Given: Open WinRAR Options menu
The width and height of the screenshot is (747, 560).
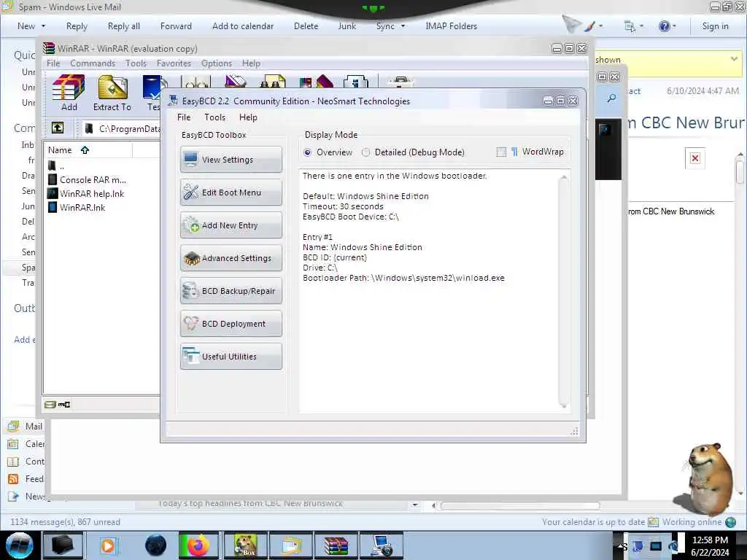Looking at the screenshot, I should (216, 63).
